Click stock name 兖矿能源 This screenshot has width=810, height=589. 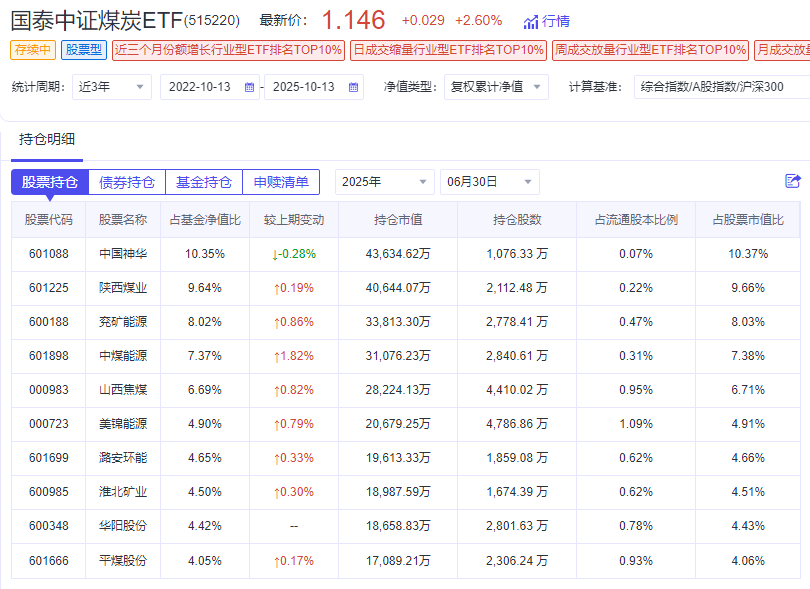point(123,322)
